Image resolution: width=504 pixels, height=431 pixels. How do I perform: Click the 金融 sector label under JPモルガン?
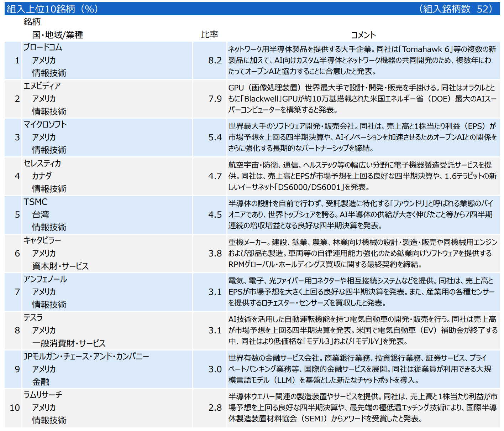click(41, 381)
